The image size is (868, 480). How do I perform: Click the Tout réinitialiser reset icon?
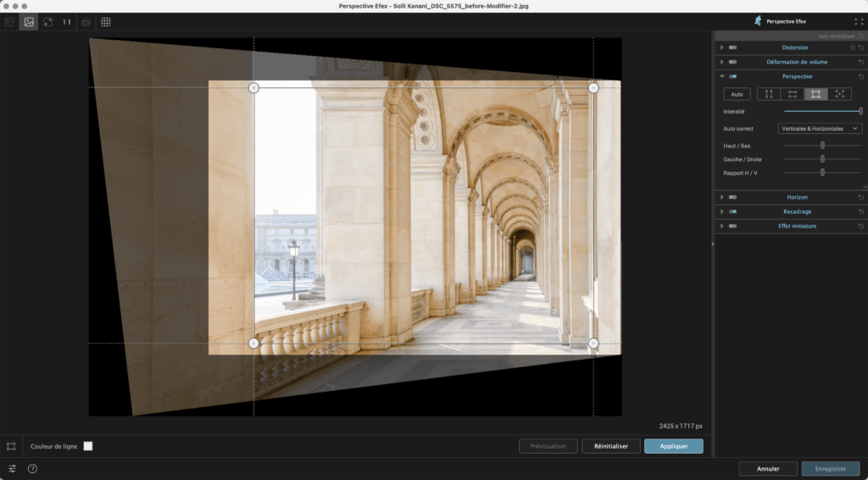(x=861, y=36)
